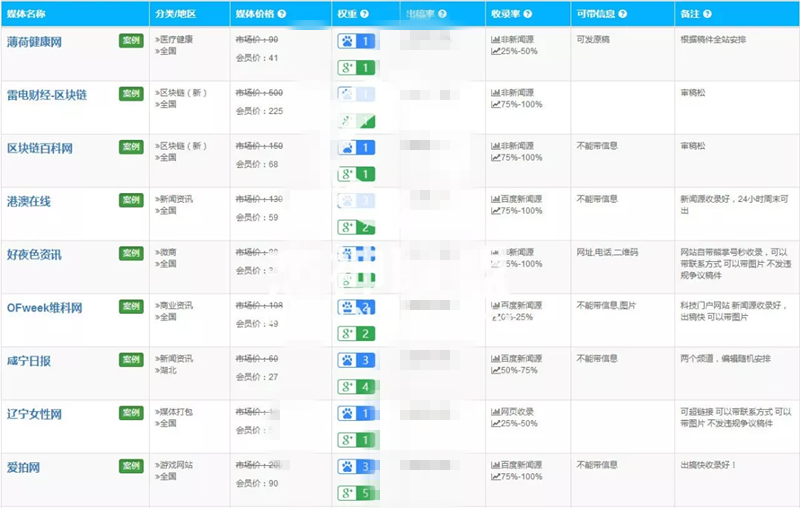Click the 案例 button for 爱拍网
800x508 pixels.
click(131, 466)
